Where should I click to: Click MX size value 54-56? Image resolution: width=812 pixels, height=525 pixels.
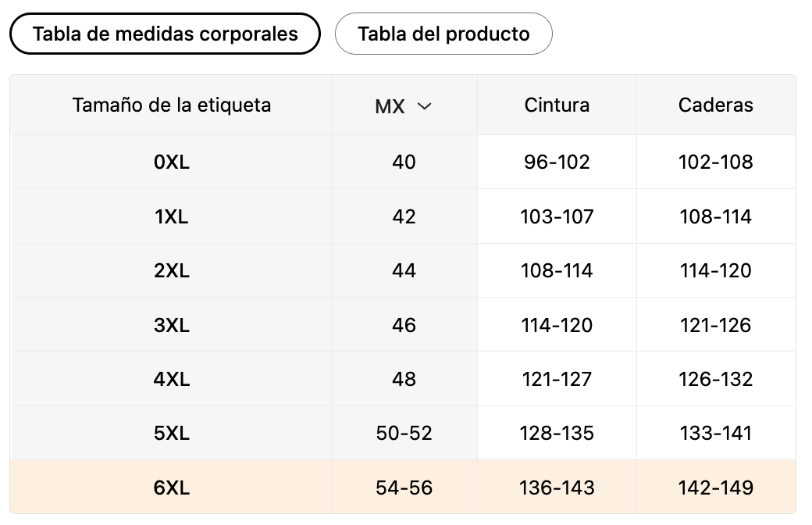tap(404, 487)
